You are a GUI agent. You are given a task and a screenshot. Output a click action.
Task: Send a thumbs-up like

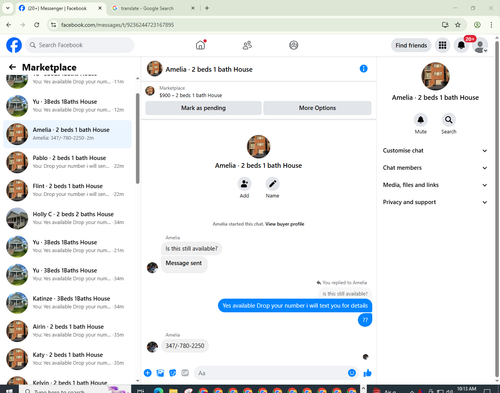pos(368,373)
